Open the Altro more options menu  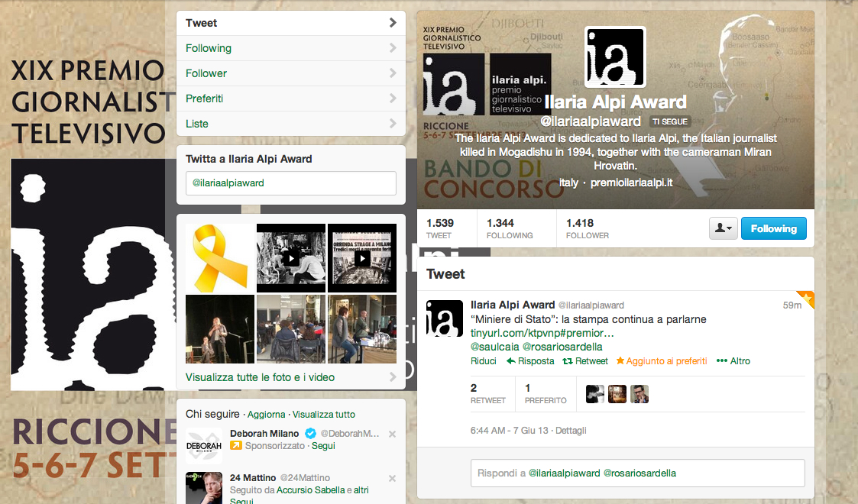733,360
